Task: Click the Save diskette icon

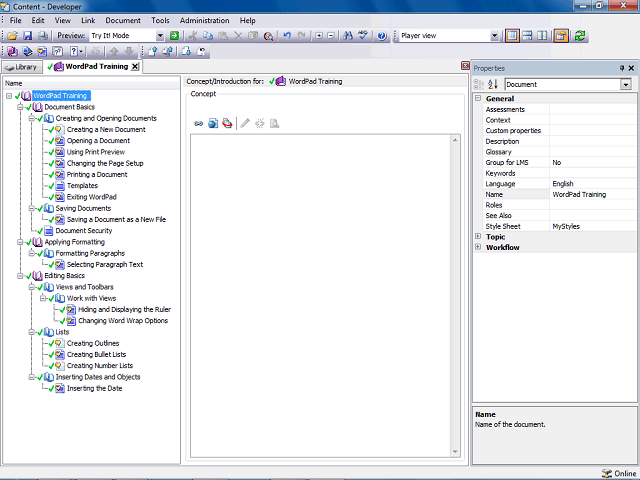Action: click(27, 36)
